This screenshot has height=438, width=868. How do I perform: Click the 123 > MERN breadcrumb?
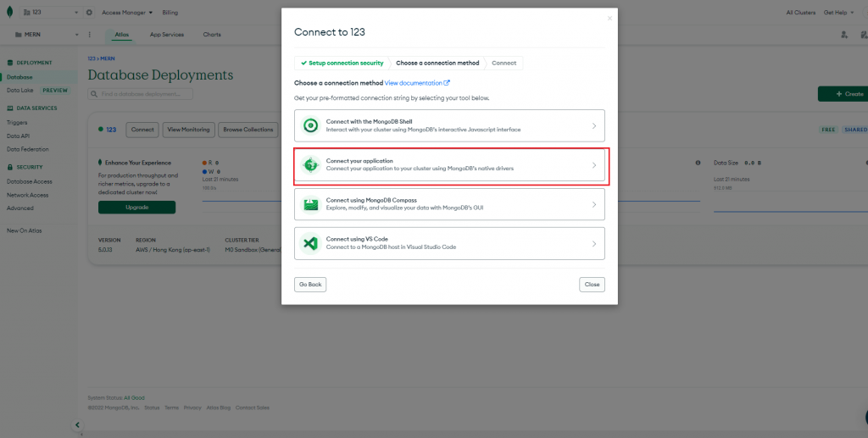point(102,58)
